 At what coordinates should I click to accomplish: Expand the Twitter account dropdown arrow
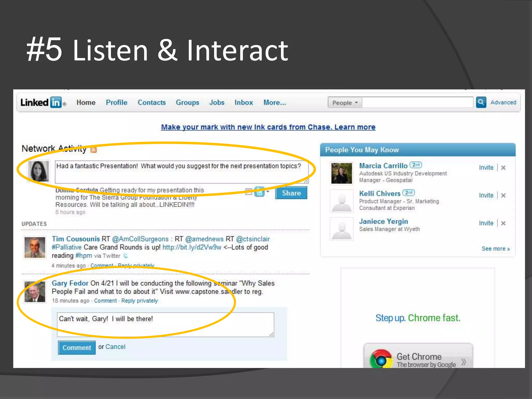268,192
